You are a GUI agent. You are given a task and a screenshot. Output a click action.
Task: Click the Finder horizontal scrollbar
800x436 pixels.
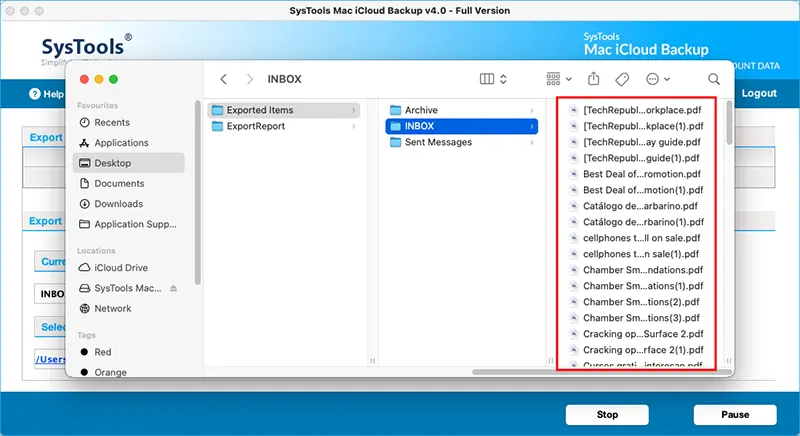(602, 372)
